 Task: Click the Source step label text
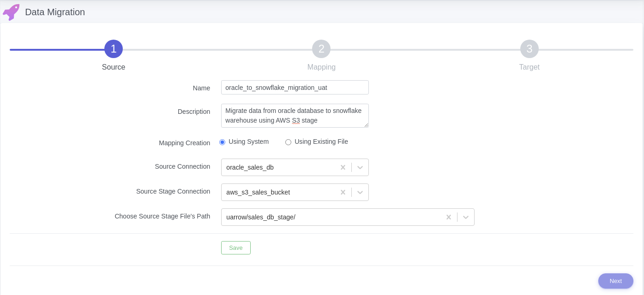[x=114, y=67]
